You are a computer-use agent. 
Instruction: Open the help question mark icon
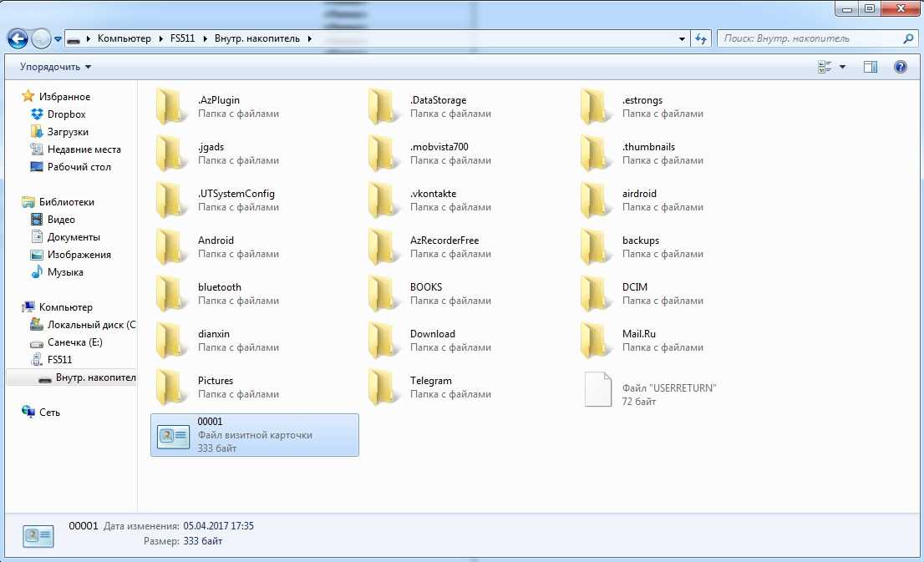pos(901,67)
